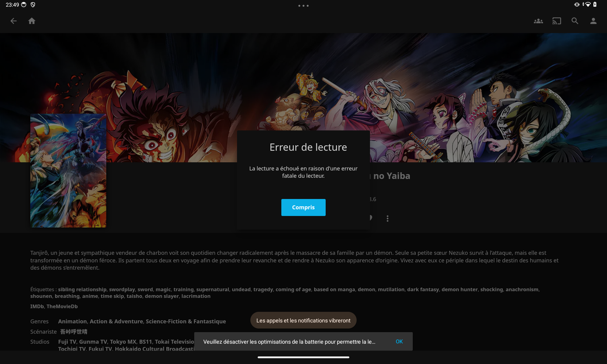The height and width of the screenshot is (364, 607).
Task: Open the home screen icon
Action: (32, 21)
